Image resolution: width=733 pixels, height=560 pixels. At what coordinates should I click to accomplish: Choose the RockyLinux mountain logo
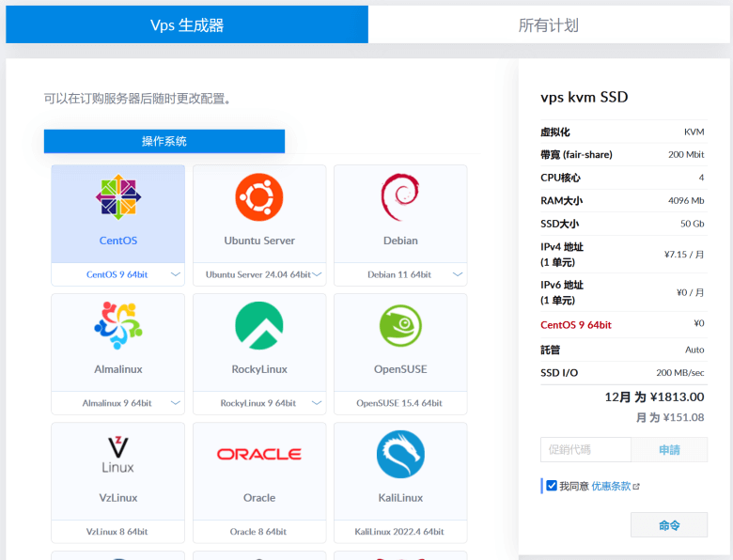pyautogui.click(x=259, y=325)
